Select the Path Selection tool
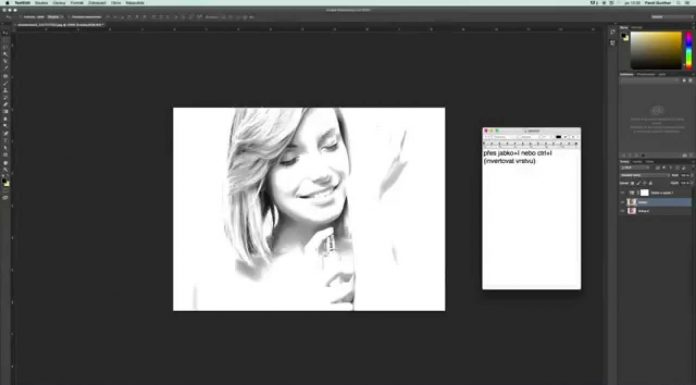The height and width of the screenshot is (385, 696). coord(5,147)
